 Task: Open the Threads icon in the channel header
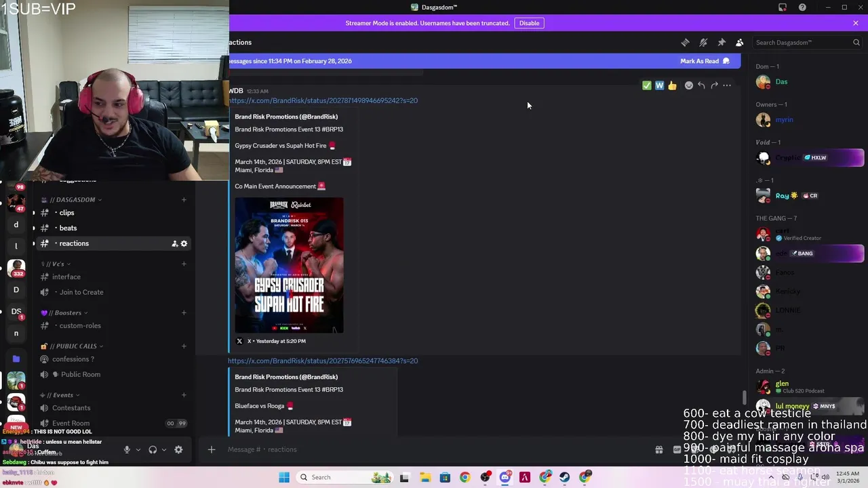[x=685, y=42]
